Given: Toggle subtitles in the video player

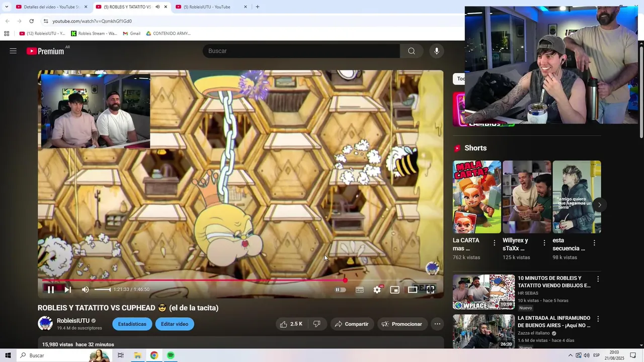Looking at the screenshot, I should tap(360, 290).
